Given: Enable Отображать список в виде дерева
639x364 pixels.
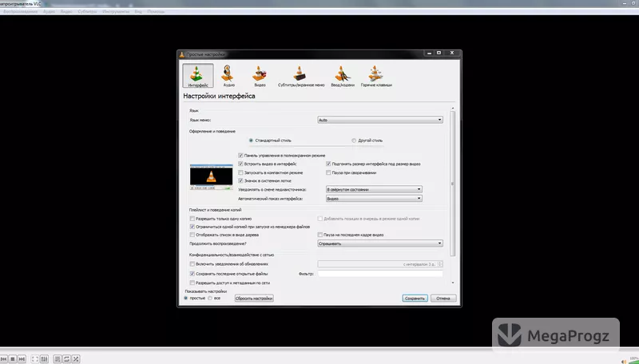Looking at the screenshot, I should (x=192, y=235).
